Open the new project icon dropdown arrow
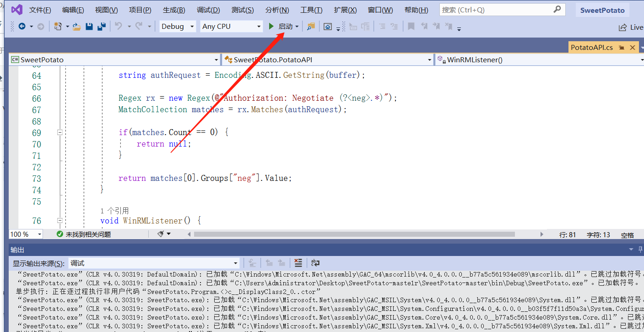The height and width of the screenshot is (332, 644). 67,27
